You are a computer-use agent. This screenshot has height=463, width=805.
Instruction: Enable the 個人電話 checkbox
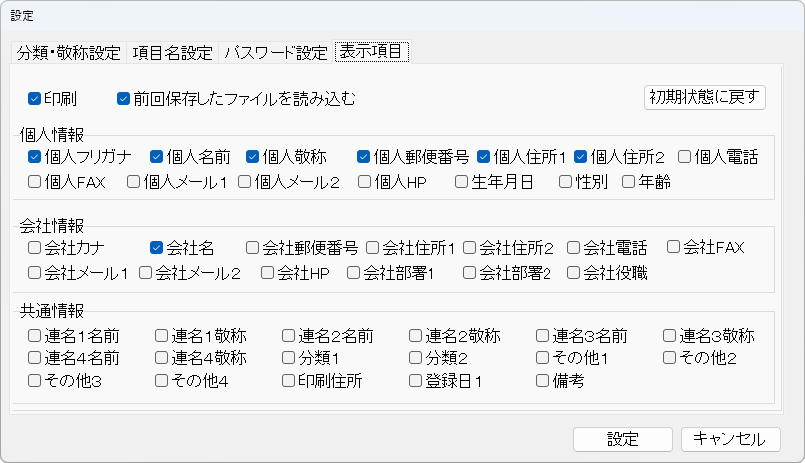click(685, 157)
